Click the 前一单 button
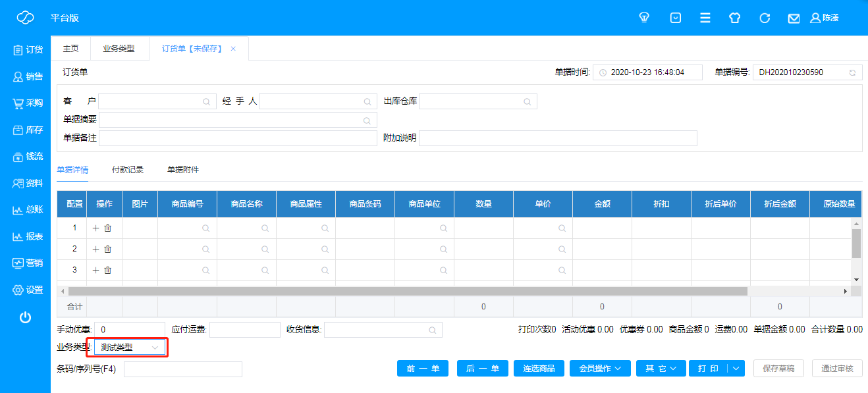Image resolution: width=868 pixels, height=393 pixels. click(x=423, y=369)
